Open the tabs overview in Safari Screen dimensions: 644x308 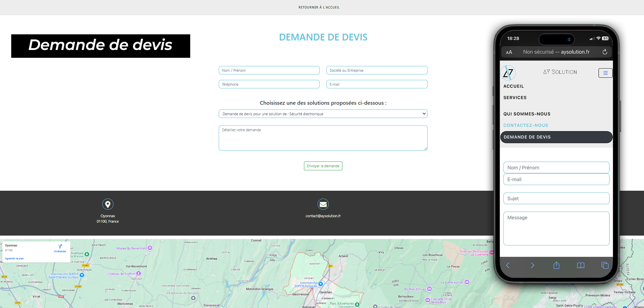pos(605,265)
